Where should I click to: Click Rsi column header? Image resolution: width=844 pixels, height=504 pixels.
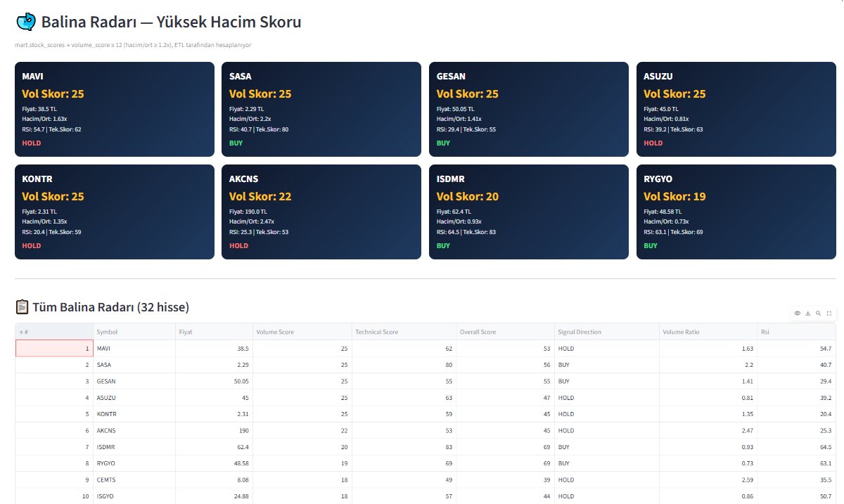796,332
